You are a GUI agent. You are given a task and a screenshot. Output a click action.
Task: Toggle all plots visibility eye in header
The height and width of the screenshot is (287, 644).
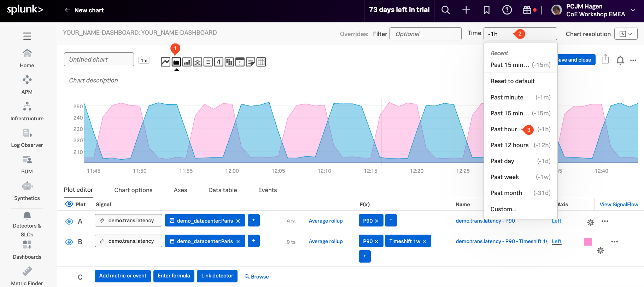[x=69, y=204]
